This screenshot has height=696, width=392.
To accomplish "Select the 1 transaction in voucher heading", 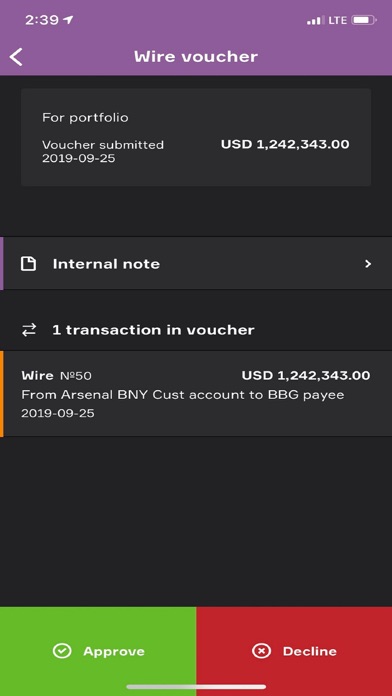I will [153, 330].
